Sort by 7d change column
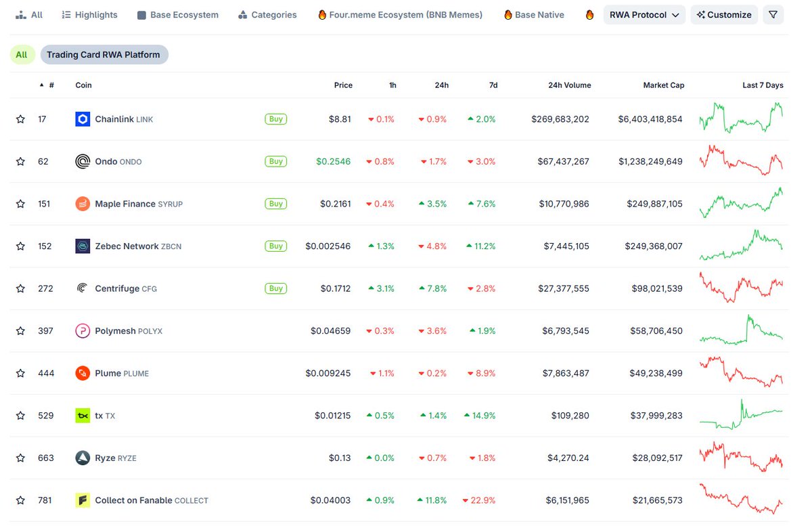Viewport: 812px width, 526px height. 493,85
